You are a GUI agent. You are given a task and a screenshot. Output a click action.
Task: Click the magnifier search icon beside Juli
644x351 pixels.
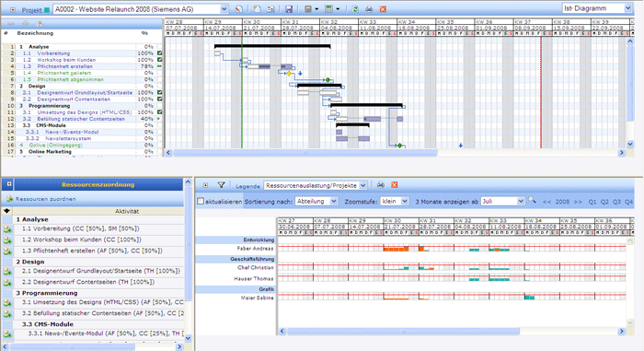[x=533, y=201]
